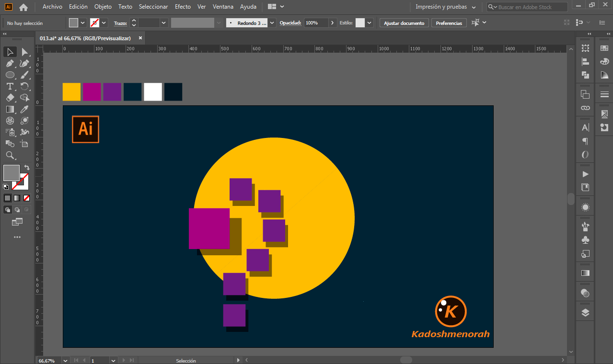
Task: Expand the arrange documents dropdown
Action: 282,7
